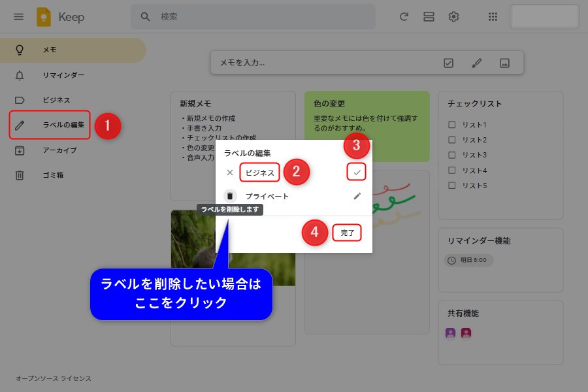
Task: Click the 完了 button in dialog
Action: [347, 233]
